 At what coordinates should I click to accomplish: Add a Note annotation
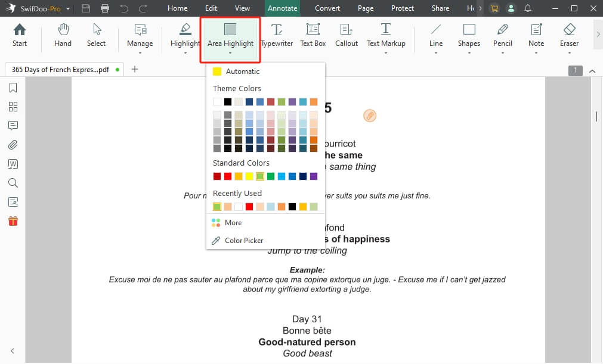click(x=536, y=35)
